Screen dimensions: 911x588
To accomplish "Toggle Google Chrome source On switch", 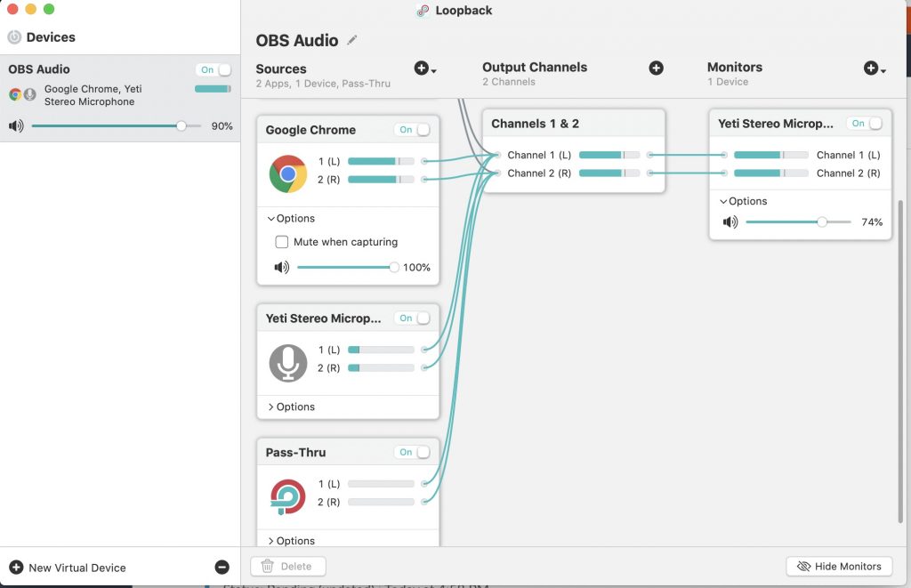I will point(413,130).
